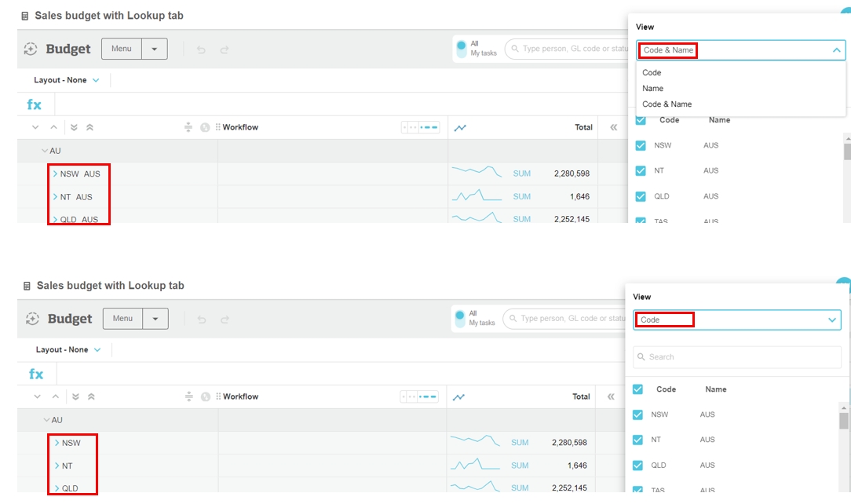The width and height of the screenshot is (851, 504).
Task: Click the circular icon beside Budget, upper screenshot
Action: [31, 49]
